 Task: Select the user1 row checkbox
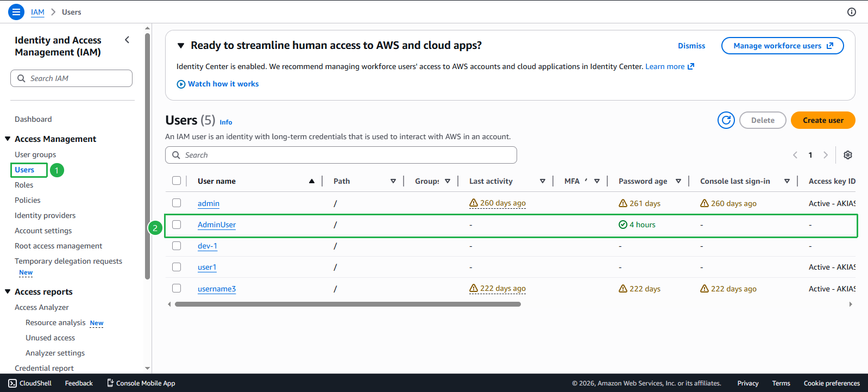177,267
